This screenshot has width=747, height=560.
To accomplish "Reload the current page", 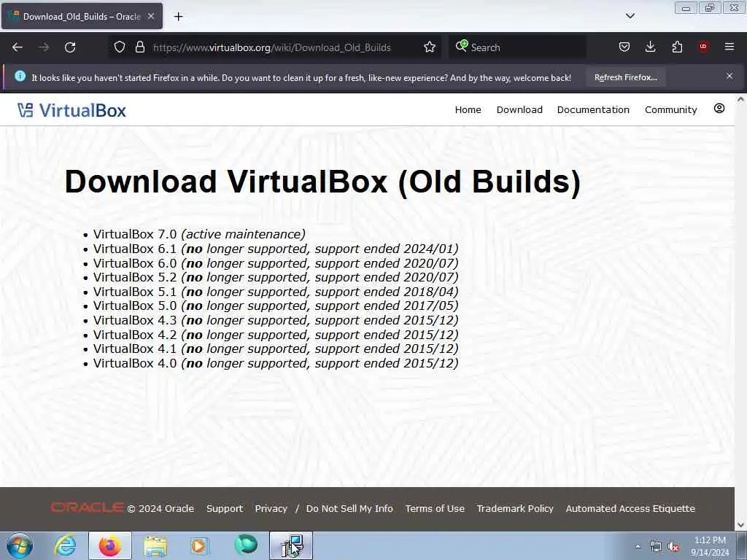I will 70,47.
